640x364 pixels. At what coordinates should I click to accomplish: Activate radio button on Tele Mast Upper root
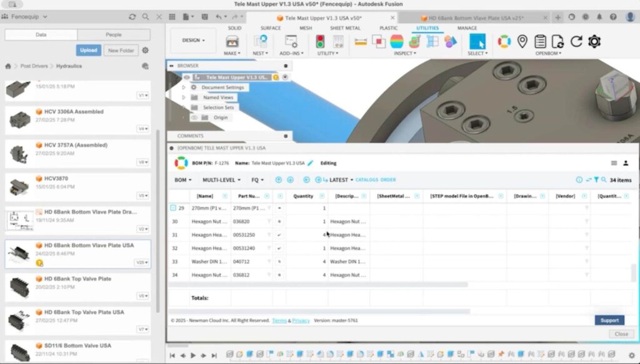pos(285,77)
